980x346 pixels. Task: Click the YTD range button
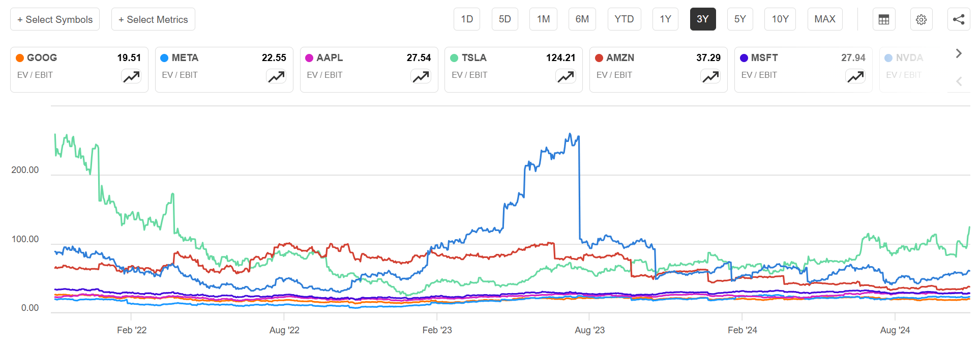click(624, 19)
